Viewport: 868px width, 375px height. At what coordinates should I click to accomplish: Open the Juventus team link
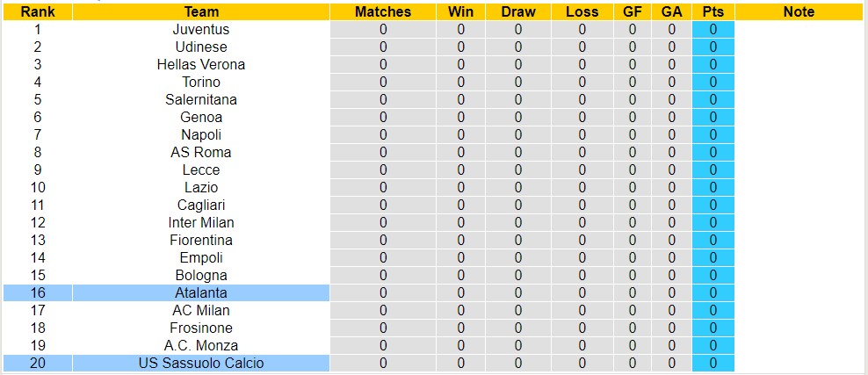(x=201, y=29)
